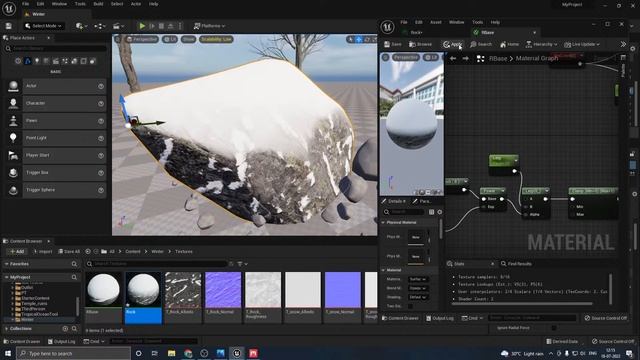Expand the material toolbar overflow chevron
The image size is (640, 360).
click(623, 44)
